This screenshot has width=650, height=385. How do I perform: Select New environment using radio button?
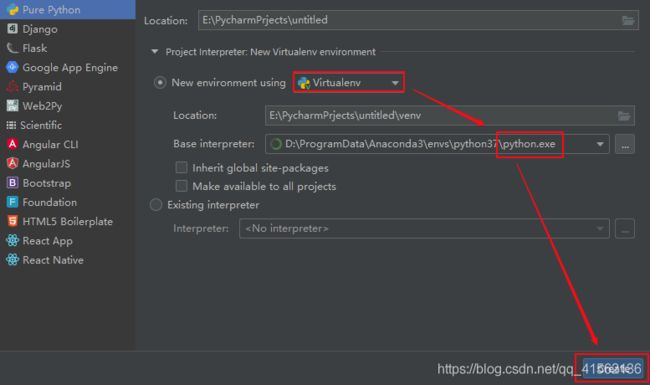160,82
